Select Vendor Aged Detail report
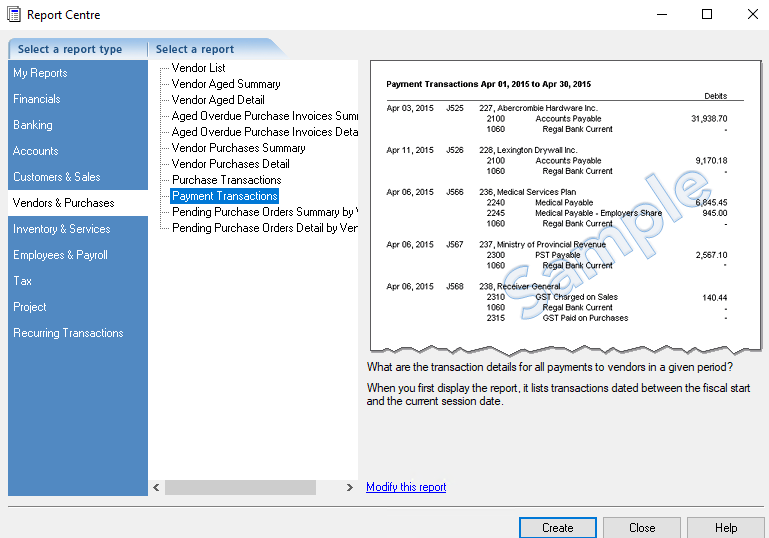The image size is (769, 538). [218, 100]
